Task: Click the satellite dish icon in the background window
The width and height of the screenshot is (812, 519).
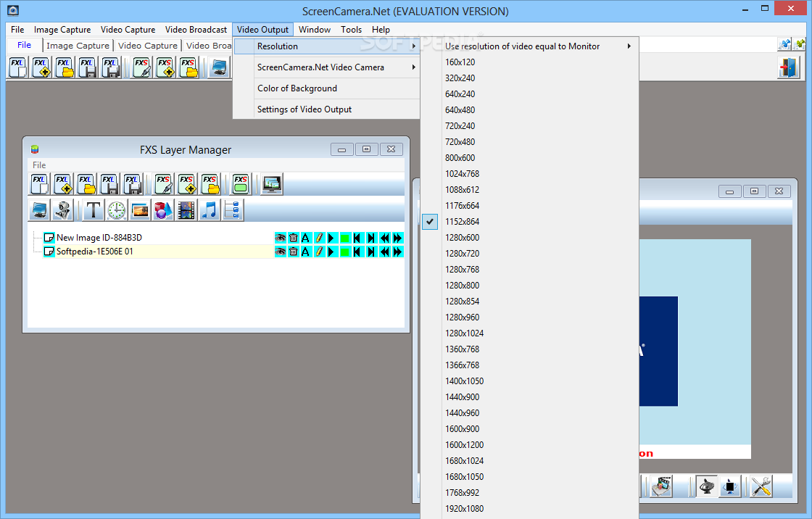Action: click(706, 486)
